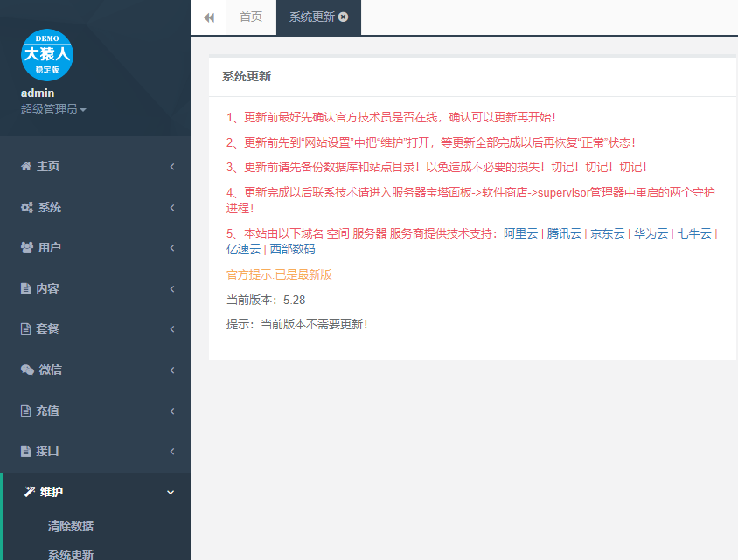The image size is (738, 560).
Task: Open the 内容 sidebar menu
Action: pyautogui.click(x=95, y=288)
